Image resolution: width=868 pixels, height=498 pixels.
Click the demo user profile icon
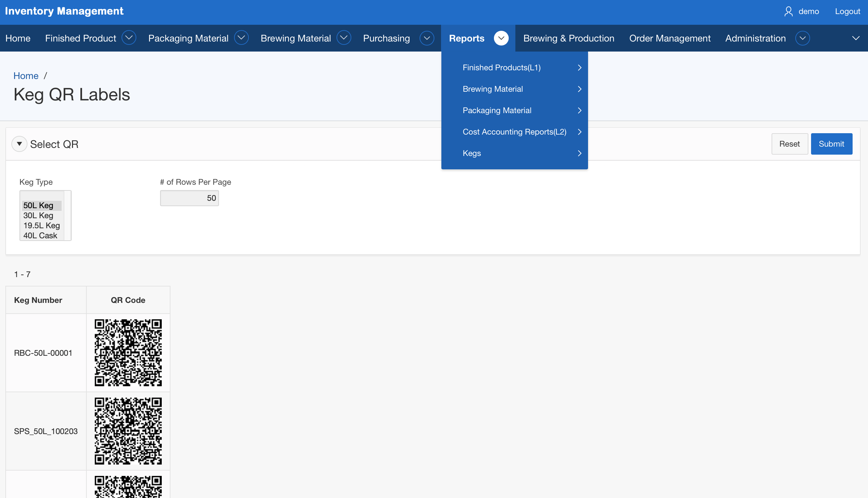788,12
